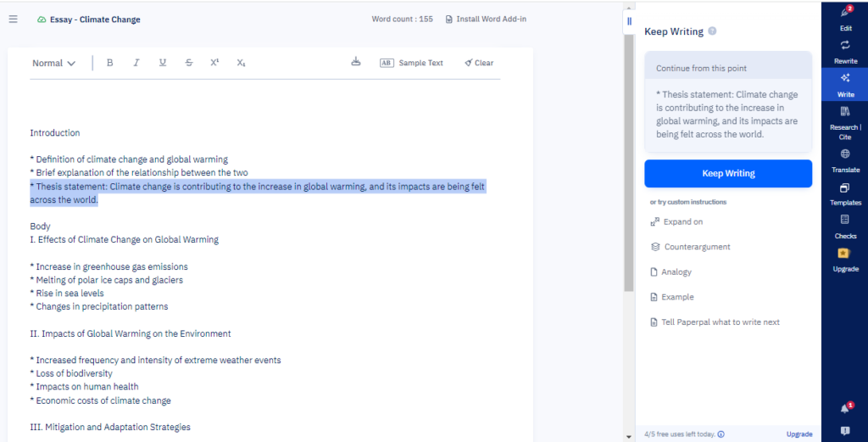The image size is (868, 442).
Task: Choose the Counterargument option
Action: (x=697, y=247)
